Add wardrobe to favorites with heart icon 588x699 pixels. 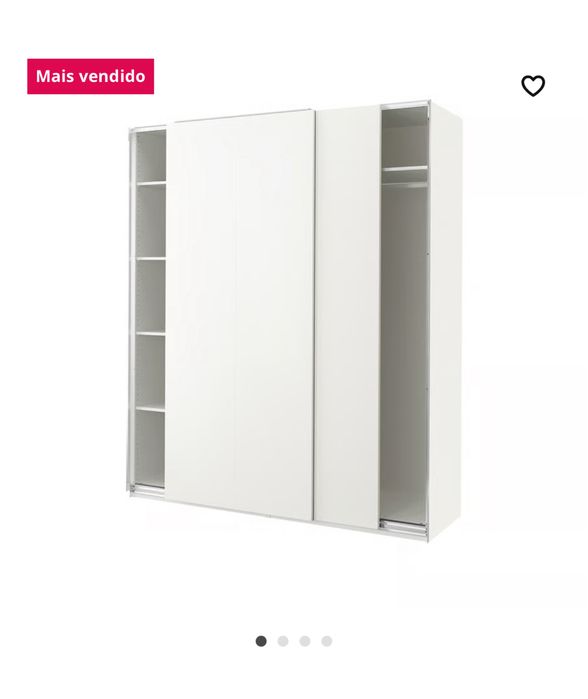[x=533, y=86]
